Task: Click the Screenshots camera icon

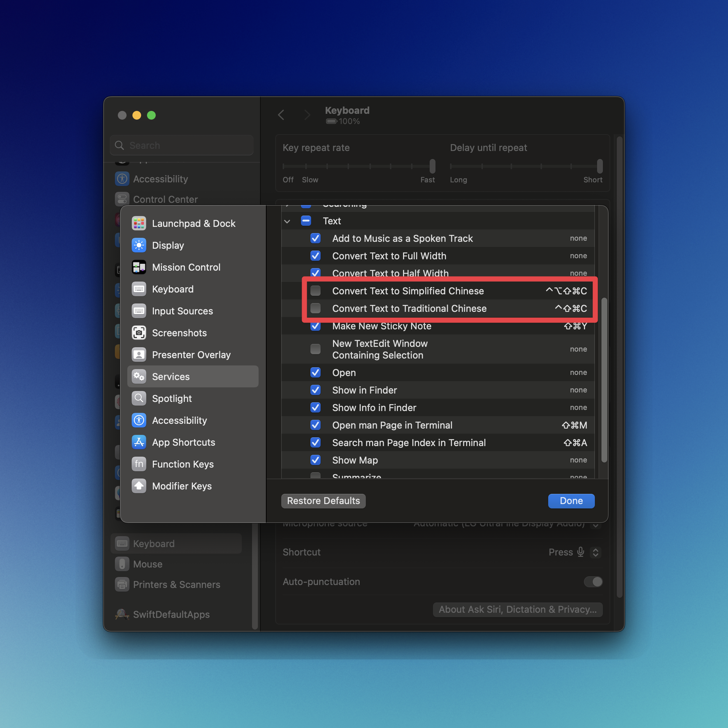Action: (x=139, y=333)
